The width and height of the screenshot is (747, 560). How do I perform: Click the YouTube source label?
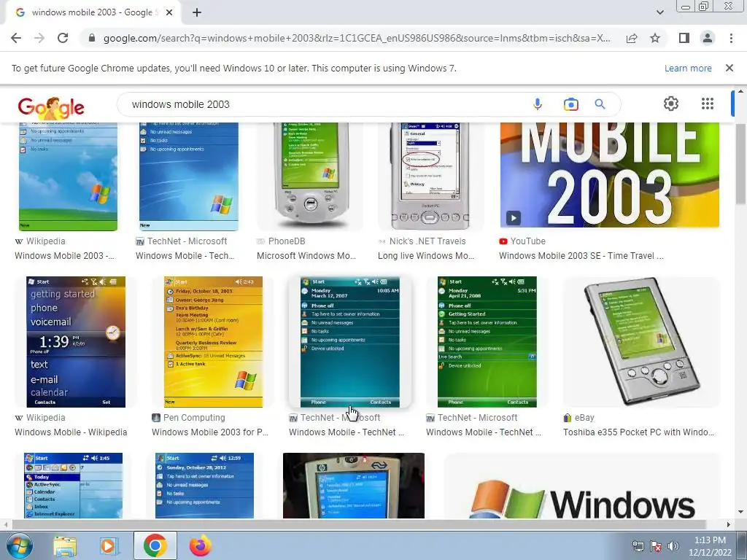pyautogui.click(x=528, y=241)
